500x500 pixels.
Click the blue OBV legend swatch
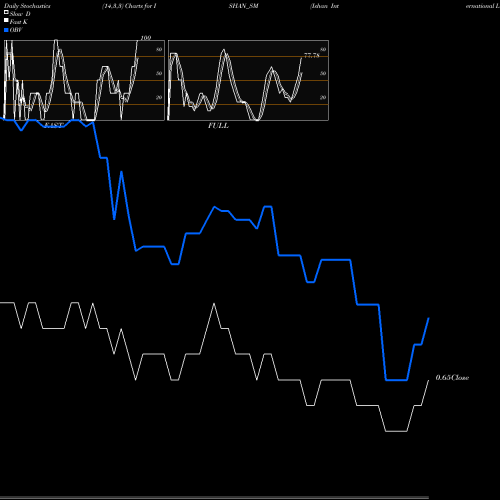(x=6, y=30)
